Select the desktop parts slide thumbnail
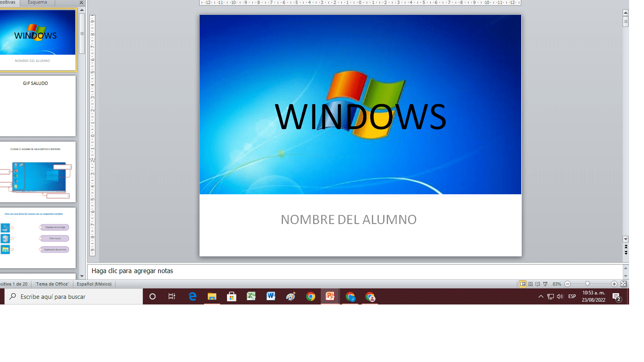This screenshot has height=362, width=644. coord(37,172)
